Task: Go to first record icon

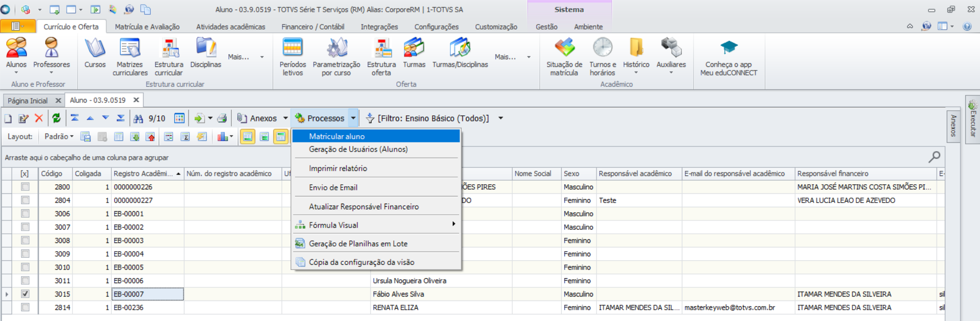Action: pyautogui.click(x=75, y=118)
